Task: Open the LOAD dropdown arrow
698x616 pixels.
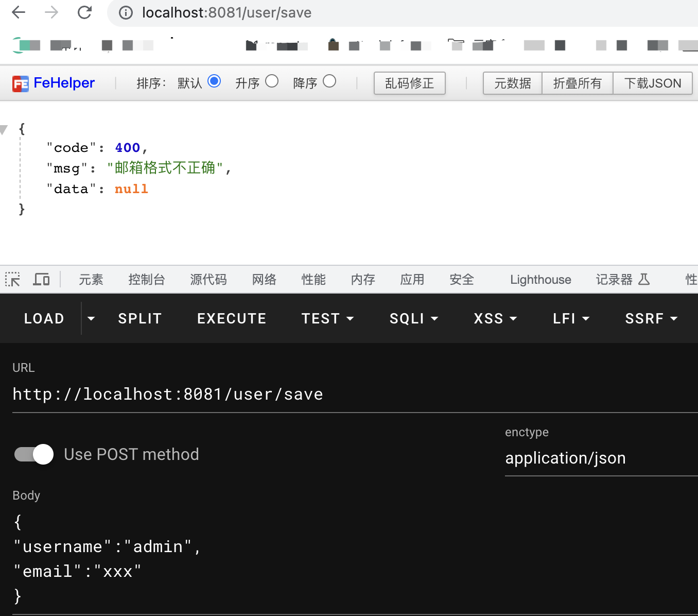Action: tap(91, 319)
